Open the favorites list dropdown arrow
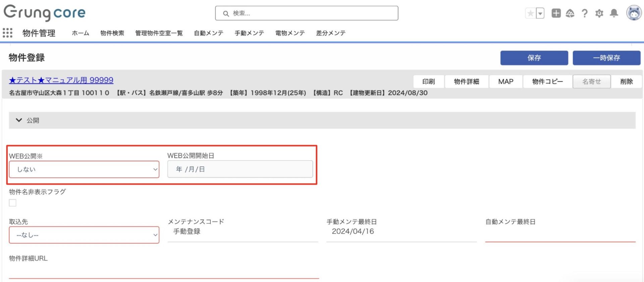 click(540, 13)
